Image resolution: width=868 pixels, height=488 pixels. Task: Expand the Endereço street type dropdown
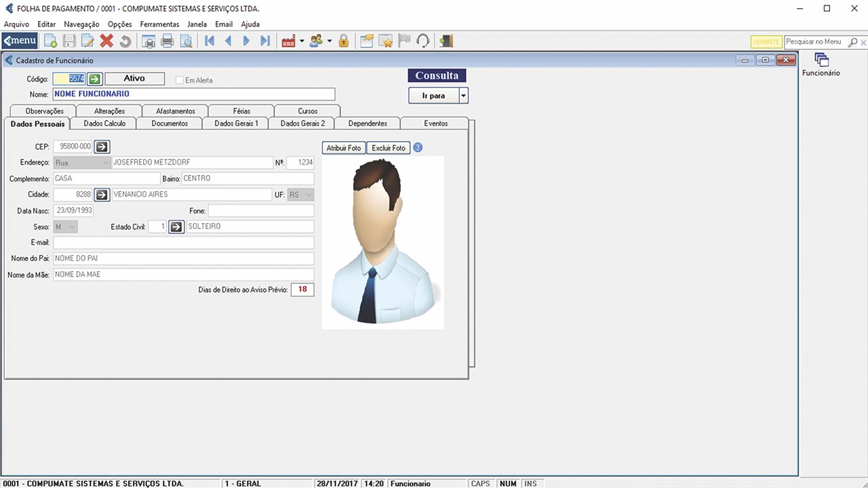click(105, 163)
